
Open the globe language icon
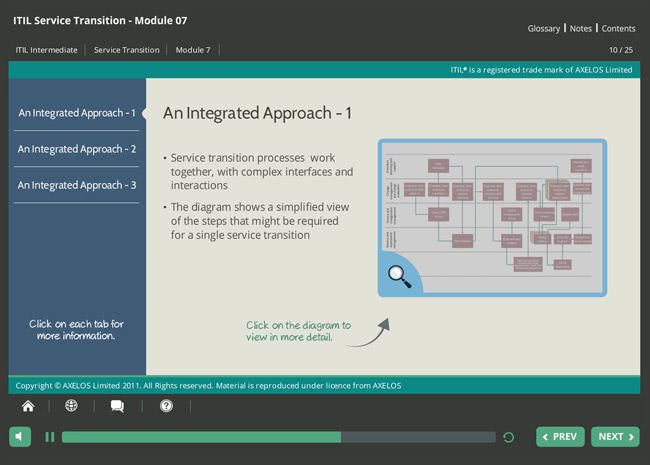point(71,405)
